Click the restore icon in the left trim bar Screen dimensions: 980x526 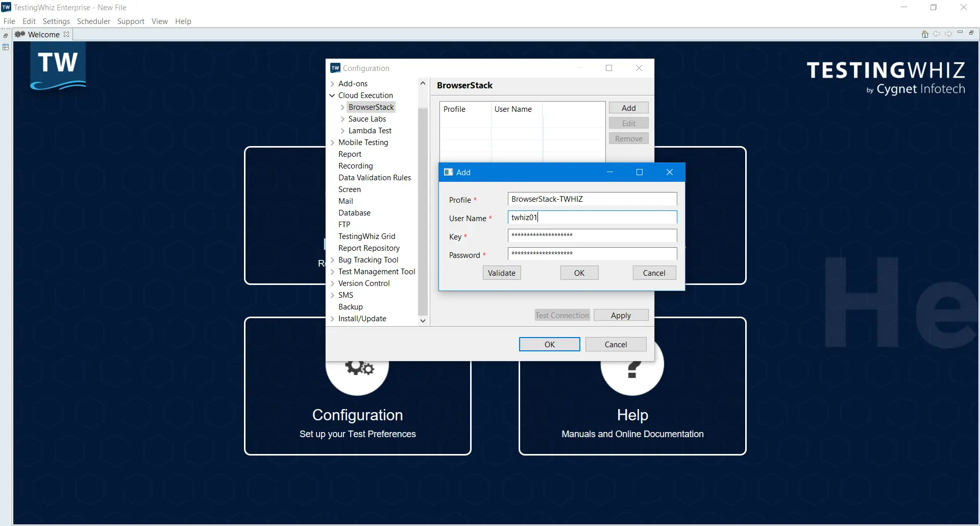pyautogui.click(x=6, y=36)
